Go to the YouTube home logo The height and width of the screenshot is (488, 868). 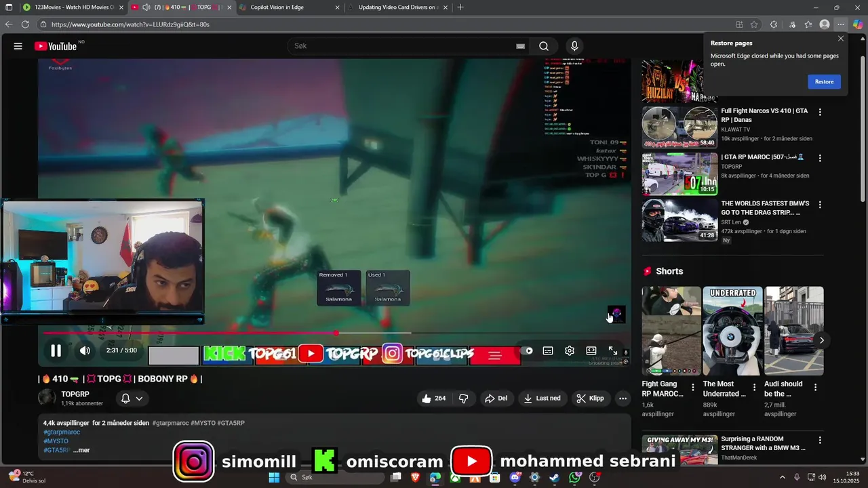[56, 46]
